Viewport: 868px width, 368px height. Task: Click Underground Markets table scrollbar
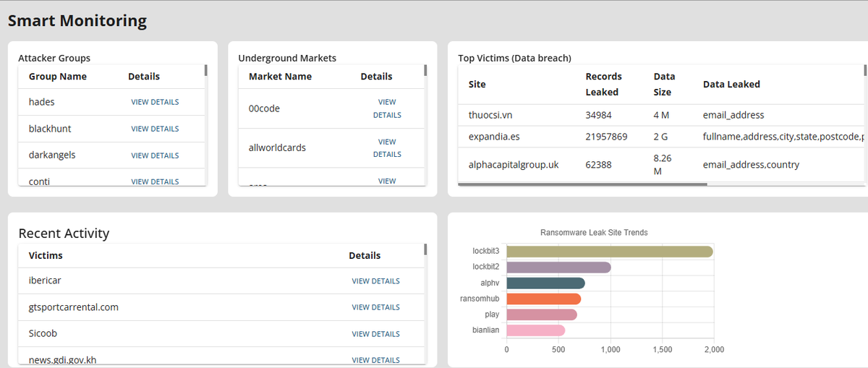coord(425,70)
